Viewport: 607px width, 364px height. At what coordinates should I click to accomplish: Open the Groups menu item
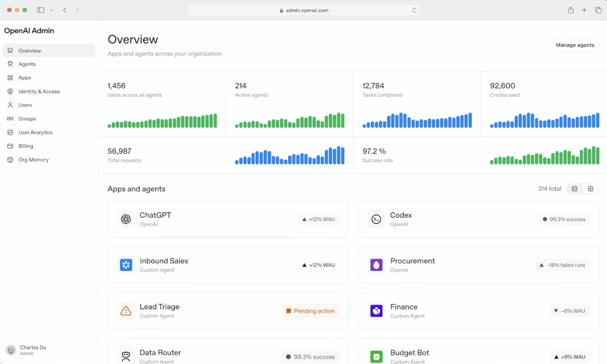click(49, 119)
